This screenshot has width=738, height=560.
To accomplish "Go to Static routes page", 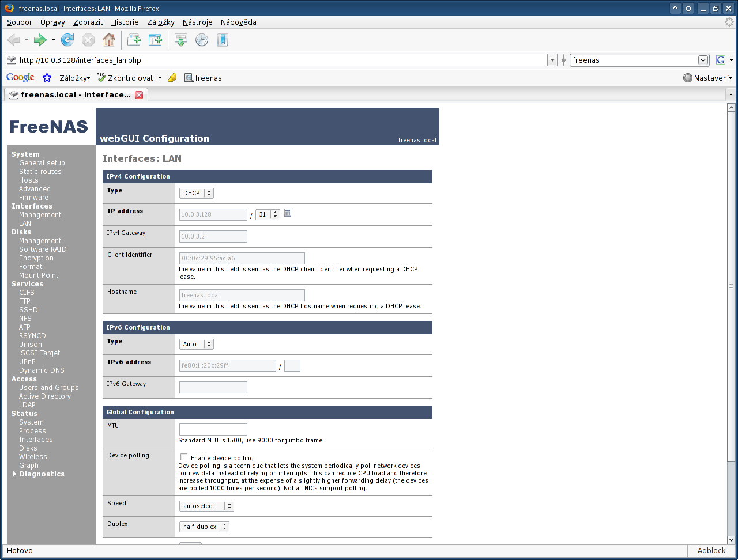I will pyautogui.click(x=40, y=172).
